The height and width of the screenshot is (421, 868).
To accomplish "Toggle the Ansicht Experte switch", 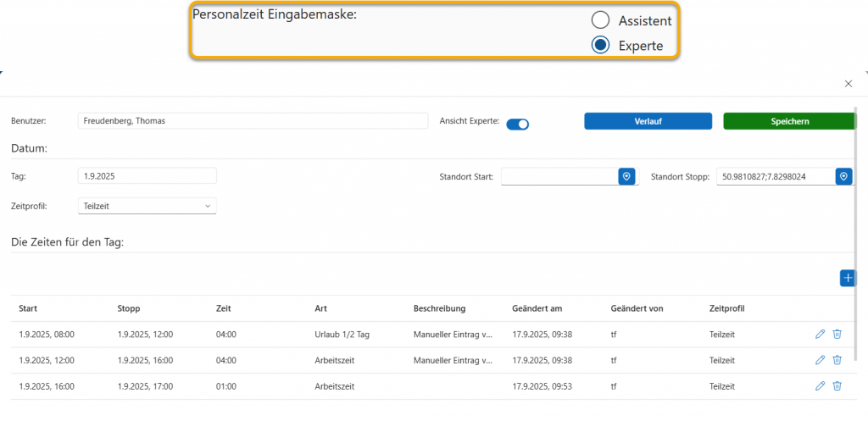I will coord(517,124).
